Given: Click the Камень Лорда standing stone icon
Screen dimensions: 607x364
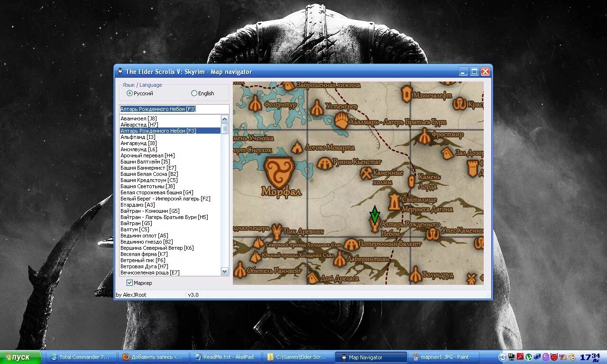Looking at the screenshot, I should coord(412,182).
